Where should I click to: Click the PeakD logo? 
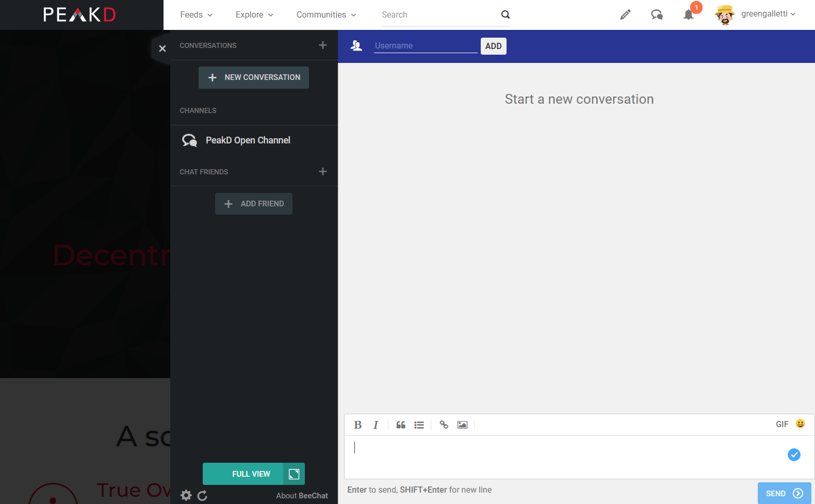tap(79, 14)
